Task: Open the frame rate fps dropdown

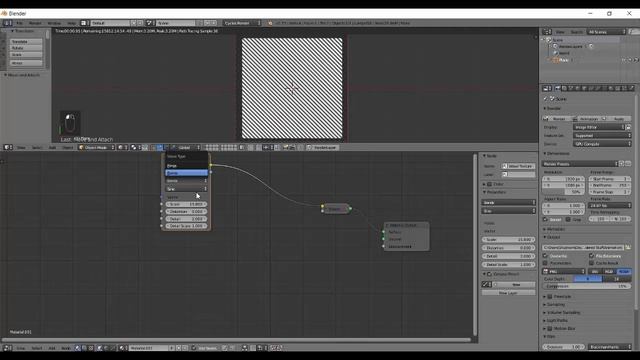Action: coord(609,205)
